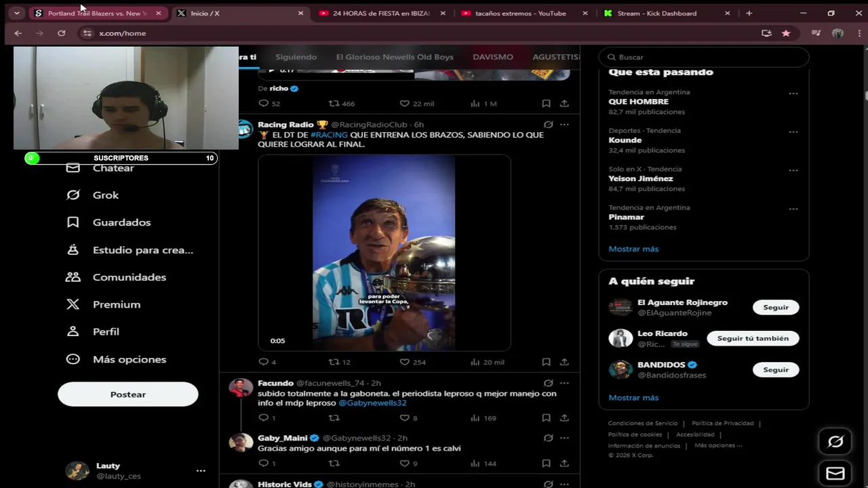Like the richo video post
Viewport: 868px width, 488px height.
[416, 104]
